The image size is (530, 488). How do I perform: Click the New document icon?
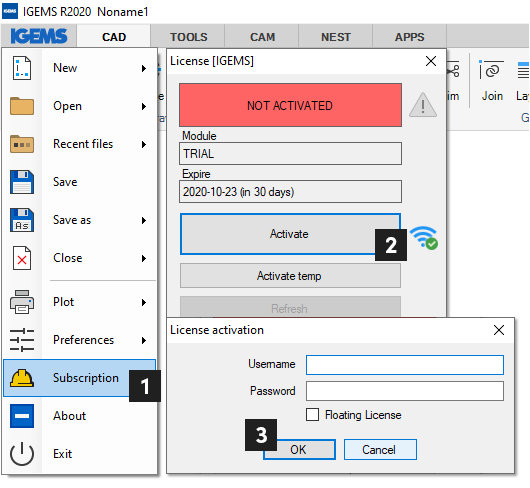point(22,68)
